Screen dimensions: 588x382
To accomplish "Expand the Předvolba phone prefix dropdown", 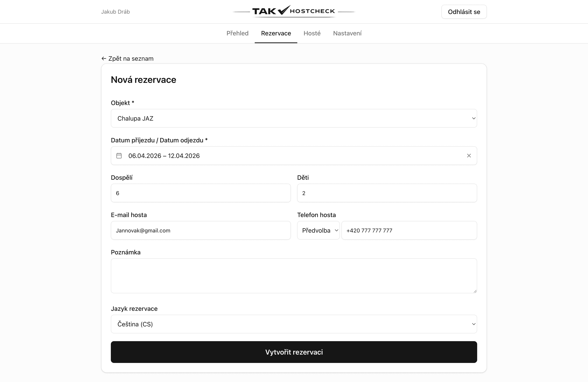I will point(318,230).
